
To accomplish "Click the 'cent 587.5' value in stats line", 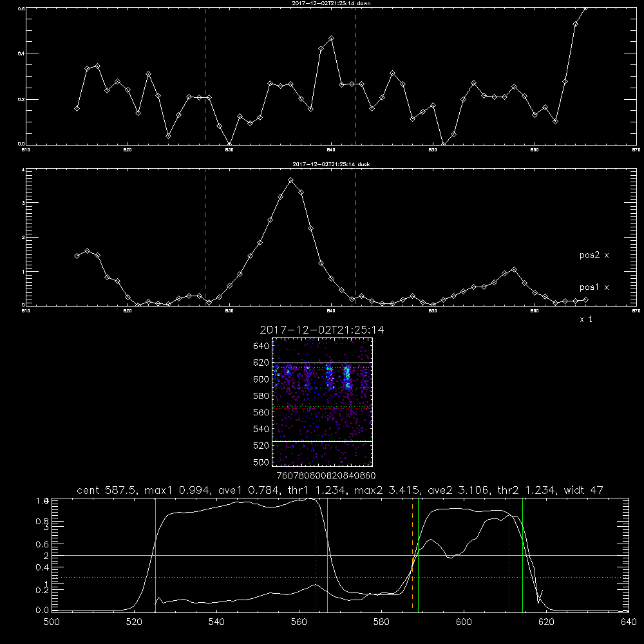I will coord(106,490).
